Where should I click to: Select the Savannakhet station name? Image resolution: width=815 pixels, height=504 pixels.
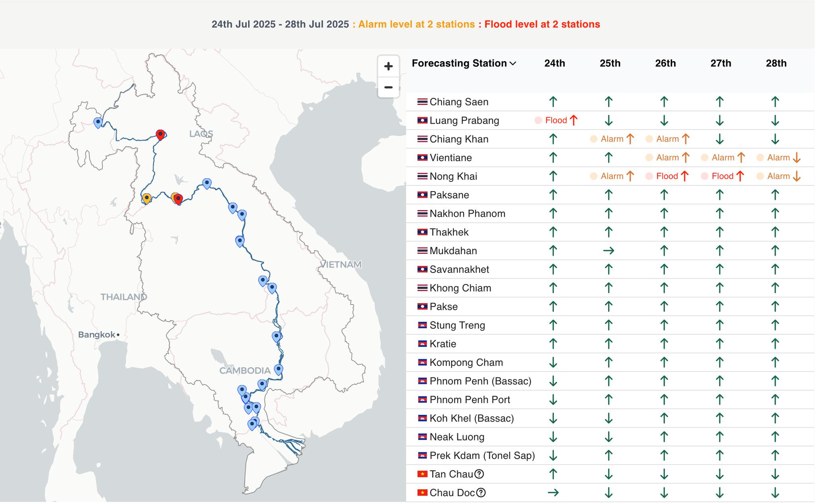point(459,269)
